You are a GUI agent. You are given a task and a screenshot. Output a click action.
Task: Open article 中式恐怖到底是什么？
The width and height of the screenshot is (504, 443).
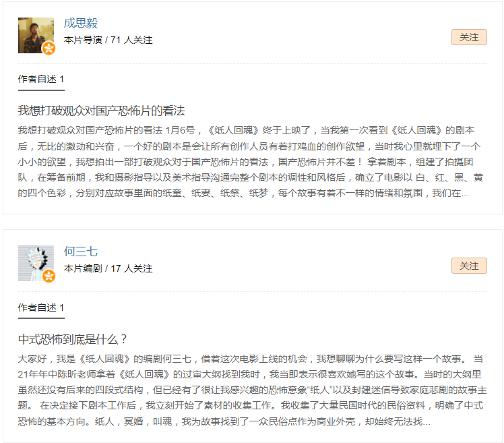73,339
